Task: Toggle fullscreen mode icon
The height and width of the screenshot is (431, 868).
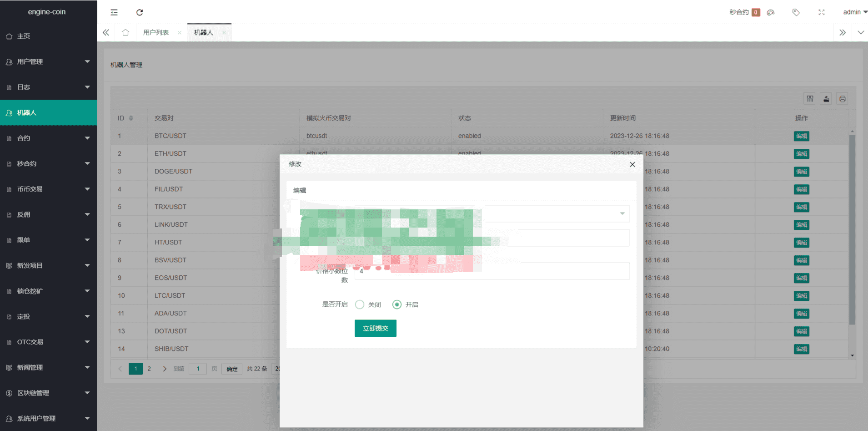Action: (x=821, y=12)
